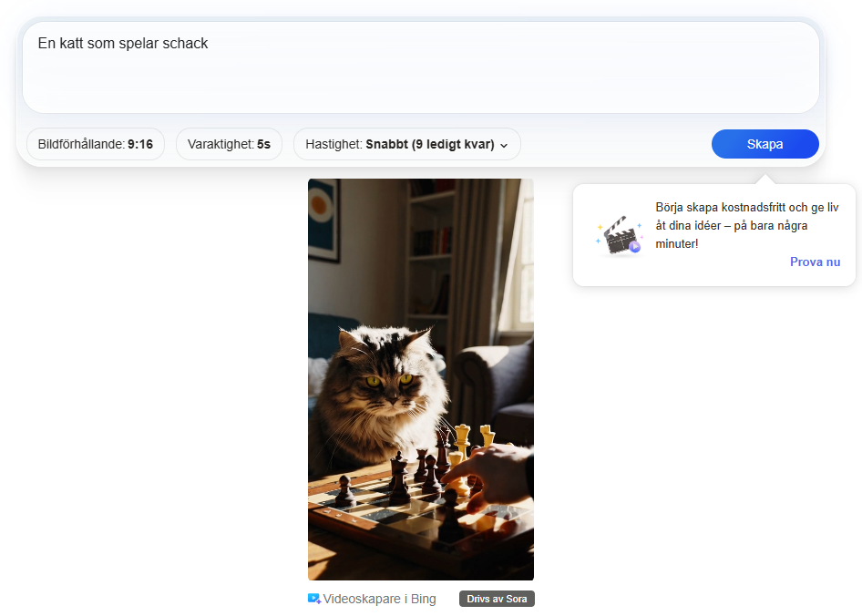Screen dimensions: 862x616
Task: Follow the Prova nu link
Action: pos(815,262)
